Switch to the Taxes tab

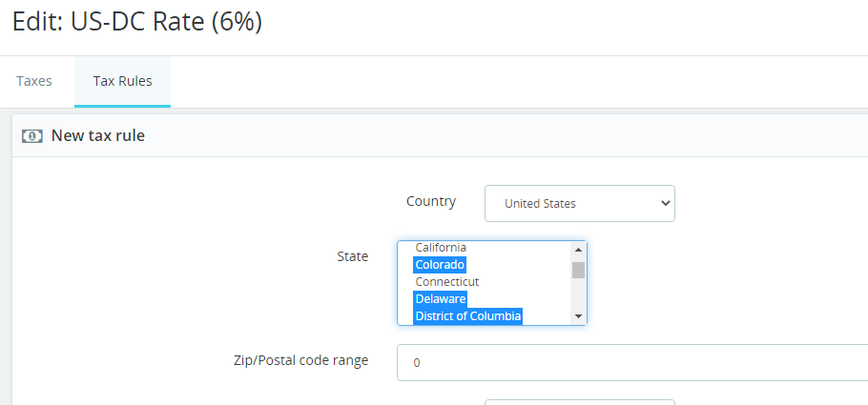pyautogui.click(x=34, y=81)
